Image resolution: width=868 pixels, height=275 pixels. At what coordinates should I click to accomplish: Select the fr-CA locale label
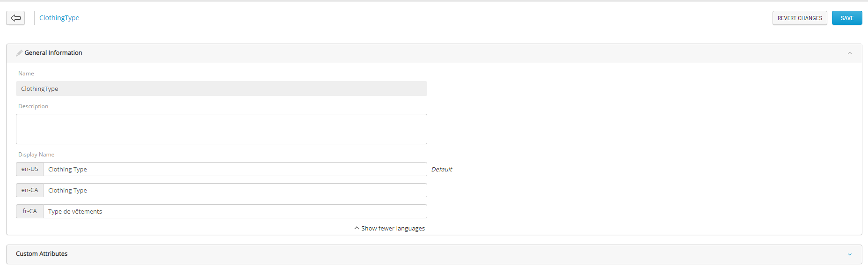point(29,211)
